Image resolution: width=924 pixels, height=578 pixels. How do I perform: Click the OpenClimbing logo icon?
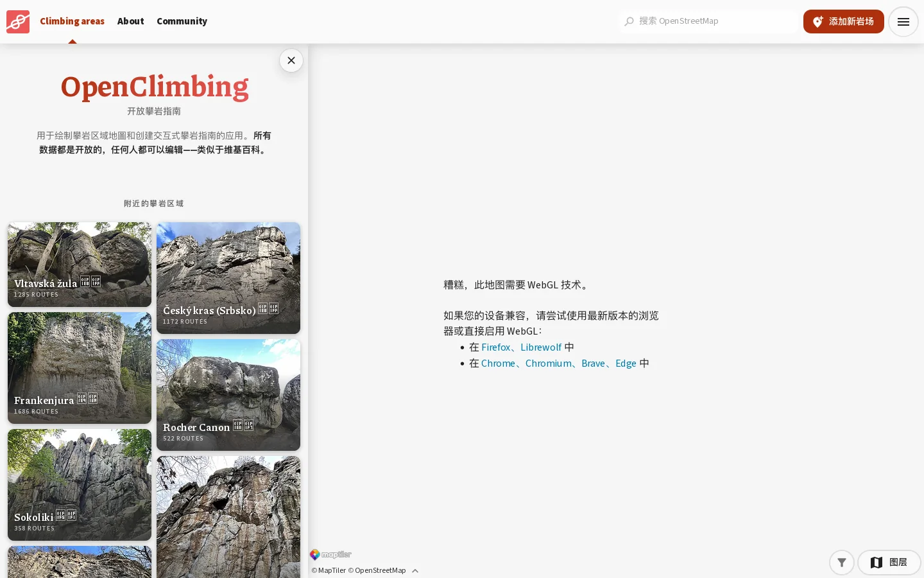coord(18,22)
